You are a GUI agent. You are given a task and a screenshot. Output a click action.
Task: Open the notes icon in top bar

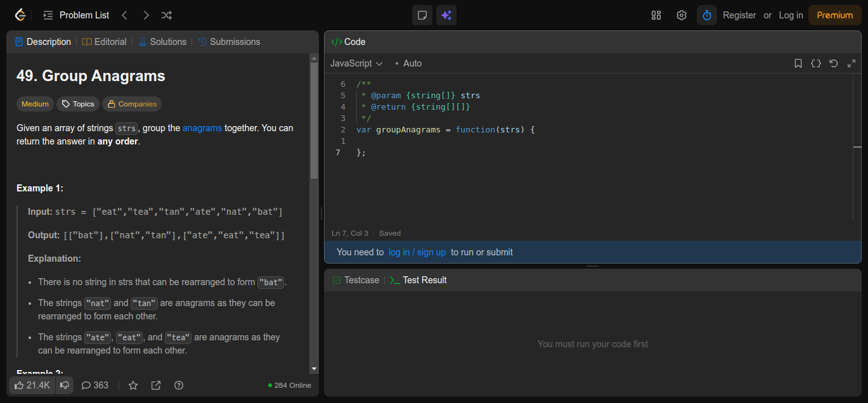click(422, 15)
